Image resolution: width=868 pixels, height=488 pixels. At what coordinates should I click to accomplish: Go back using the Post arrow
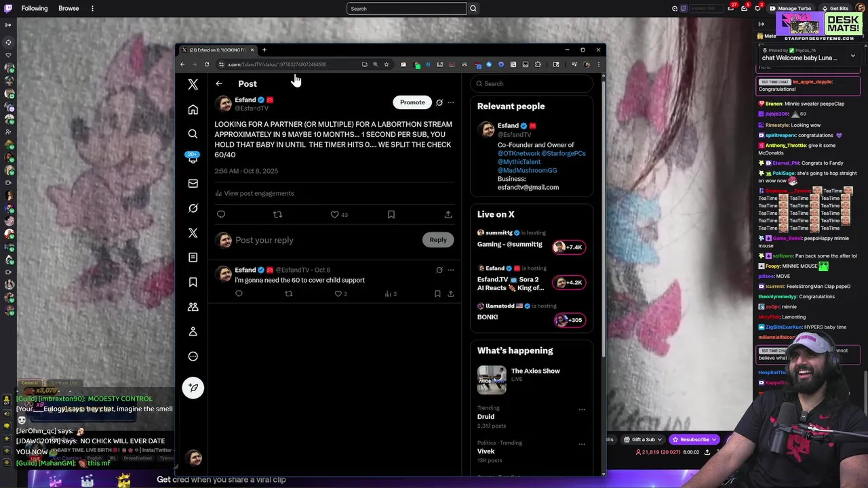pos(219,83)
